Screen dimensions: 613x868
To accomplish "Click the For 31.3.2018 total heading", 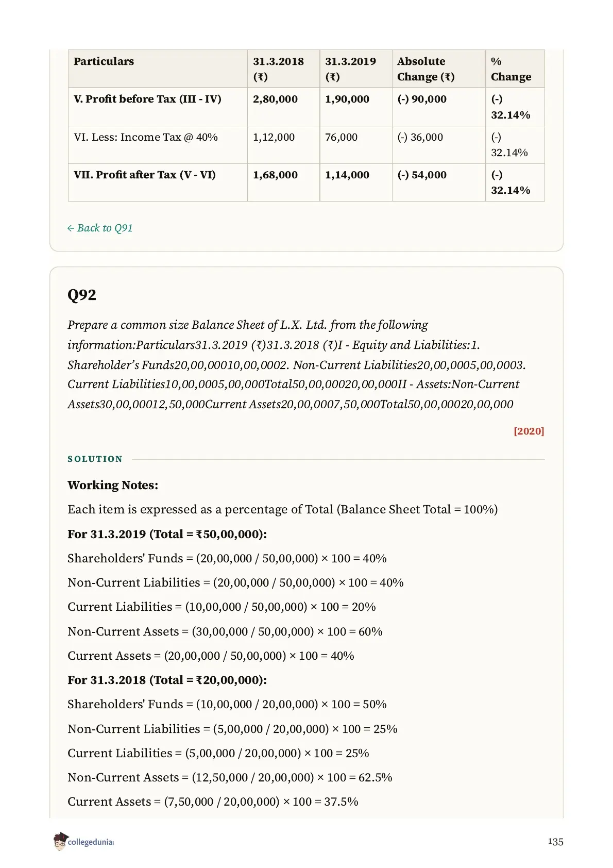I will [167, 680].
